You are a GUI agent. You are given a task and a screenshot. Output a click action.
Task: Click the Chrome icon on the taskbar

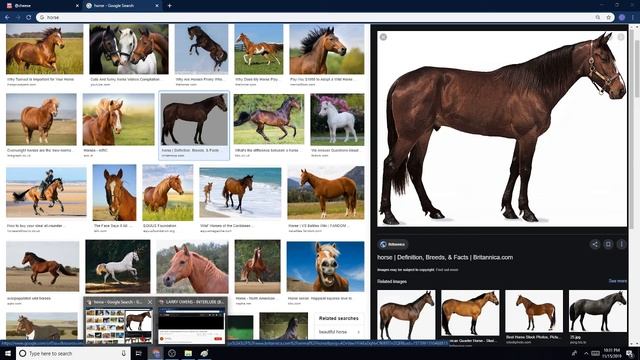tap(156, 353)
